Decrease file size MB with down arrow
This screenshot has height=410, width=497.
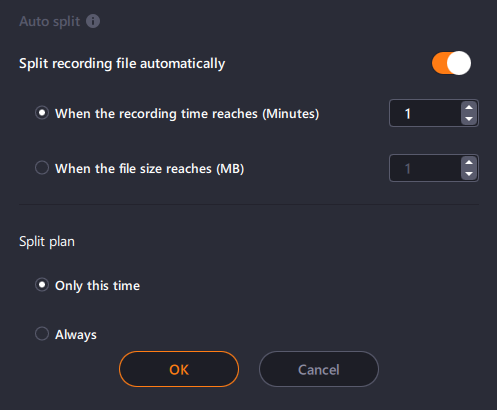pos(469,174)
